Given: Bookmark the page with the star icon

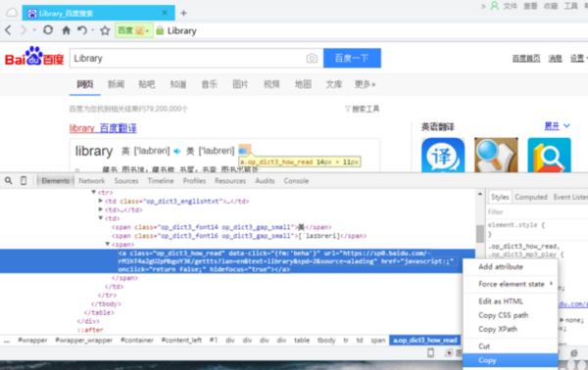Looking at the screenshot, I should click(x=105, y=30).
